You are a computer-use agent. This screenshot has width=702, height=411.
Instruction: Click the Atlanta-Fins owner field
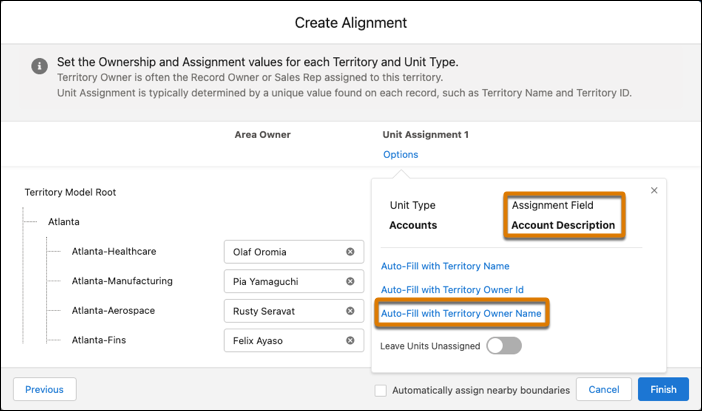point(294,340)
